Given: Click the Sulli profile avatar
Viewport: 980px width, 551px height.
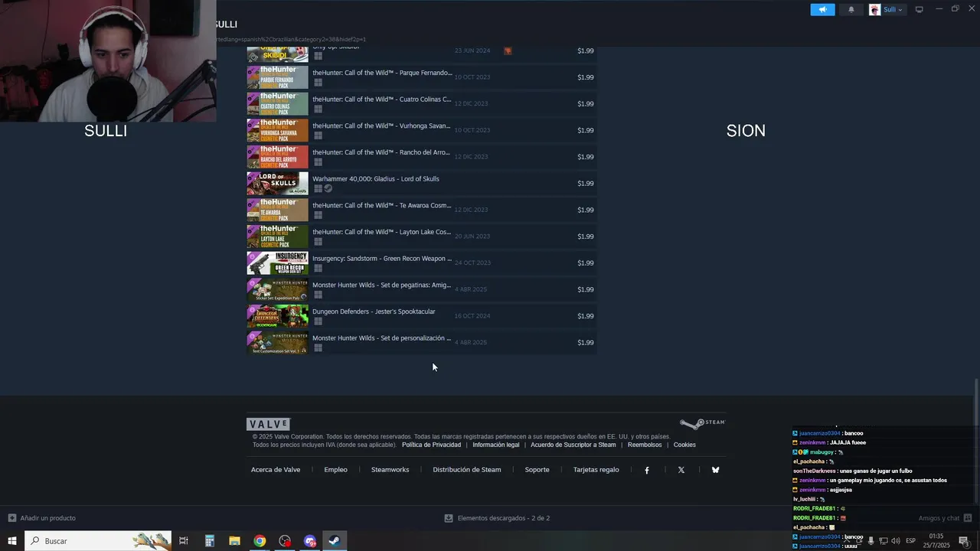Looking at the screenshot, I should click(x=874, y=9).
